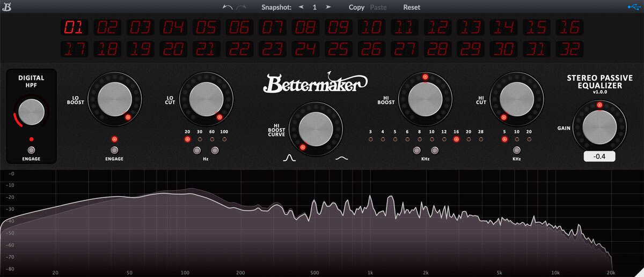Click the Reset button
This screenshot has width=644, height=277.
(412, 7)
